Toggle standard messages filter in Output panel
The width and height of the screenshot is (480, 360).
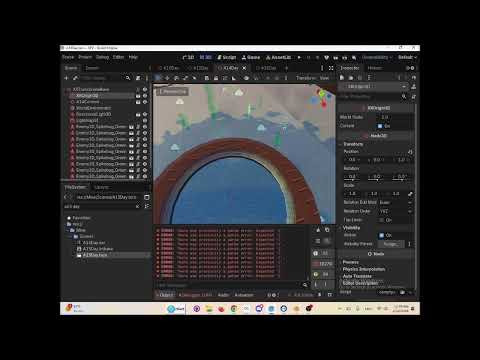click(x=322, y=253)
